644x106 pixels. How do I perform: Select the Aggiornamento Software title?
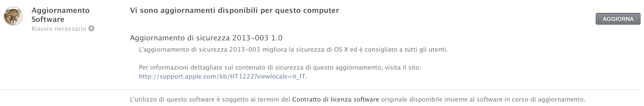tap(60, 15)
